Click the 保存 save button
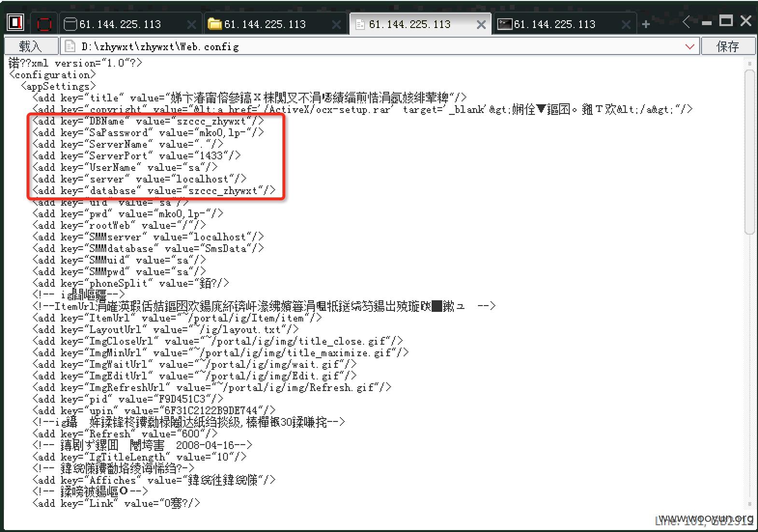Image resolution: width=758 pixels, height=532 pixels. [x=728, y=46]
